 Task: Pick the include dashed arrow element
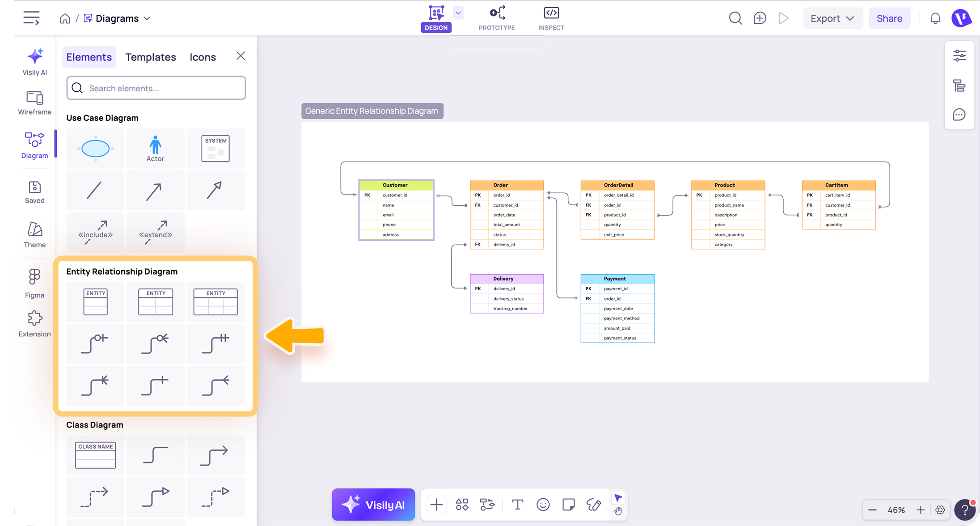pyautogui.click(x=95, y=232)
